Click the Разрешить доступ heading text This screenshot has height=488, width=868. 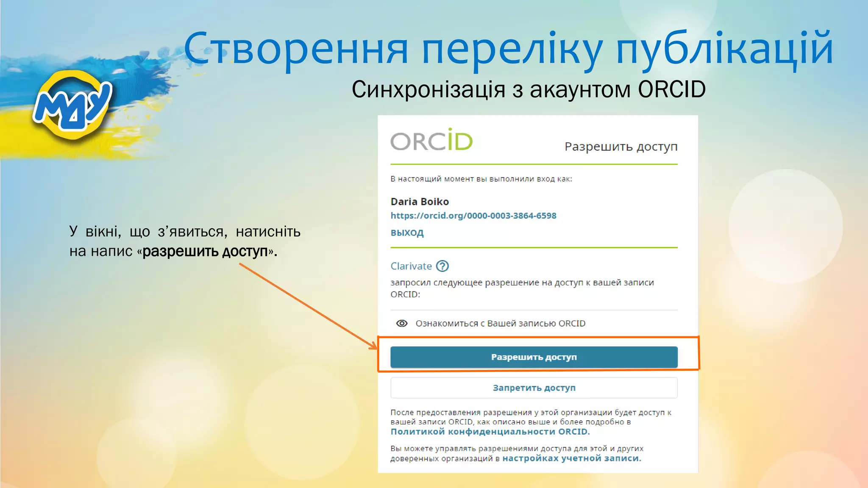point(621,147)
